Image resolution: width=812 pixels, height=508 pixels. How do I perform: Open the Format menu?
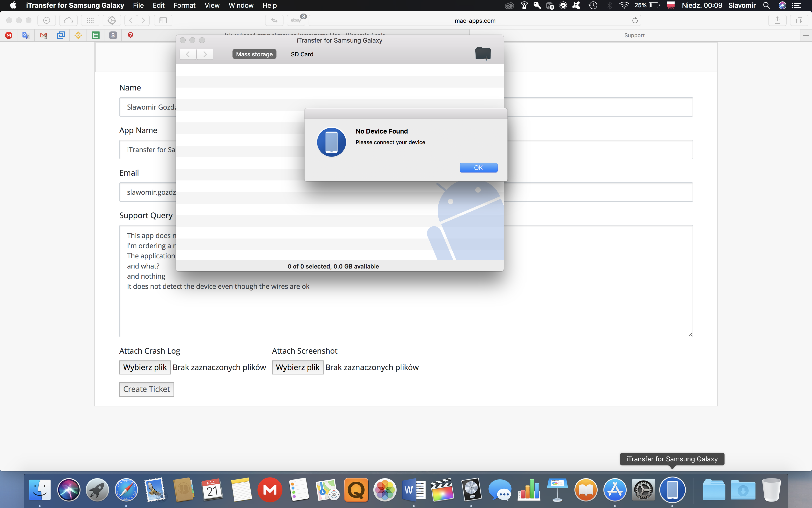point(184,5)
